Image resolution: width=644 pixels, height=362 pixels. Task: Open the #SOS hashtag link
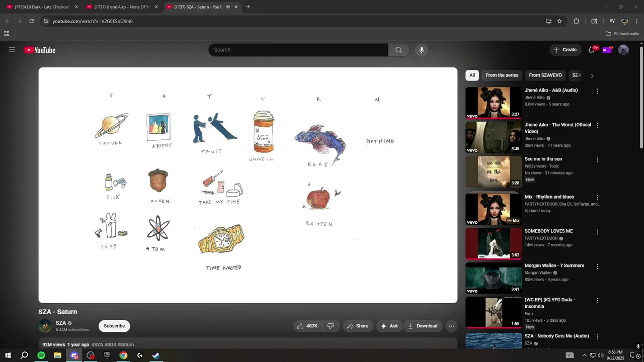pos(110,344)
